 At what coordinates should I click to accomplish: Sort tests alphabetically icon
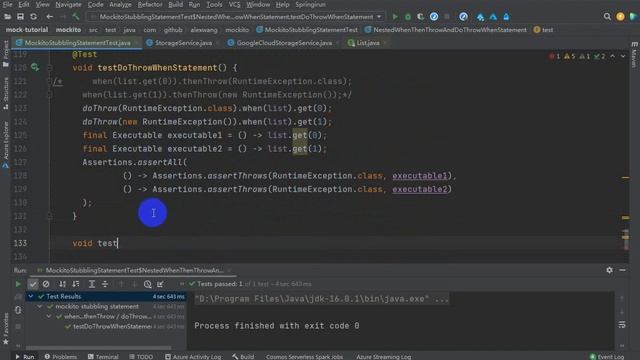62,284
